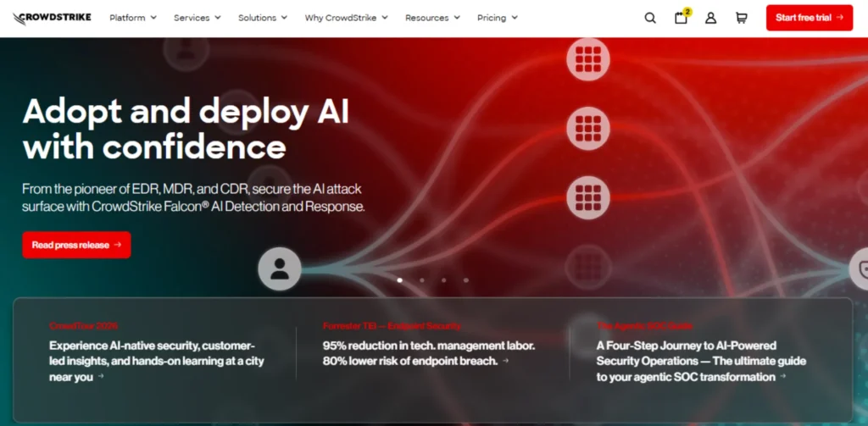Click the 'Adopt and deploy AI with confidence' headline
The width and height of the screenshot is (868, 426).
pyautogui.click(x=186, y=130)
